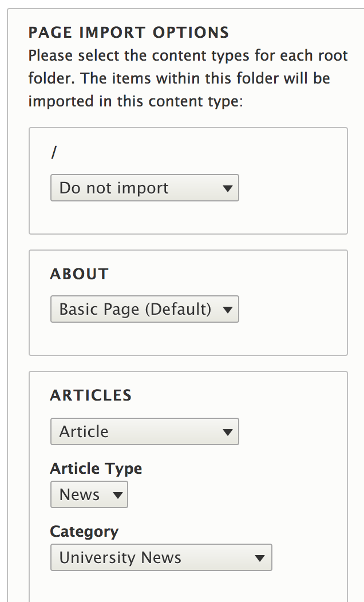The height and width of the screenshot is (602, 364).
Task: Click the arrow next to "News"
Action: coord(118,496)
